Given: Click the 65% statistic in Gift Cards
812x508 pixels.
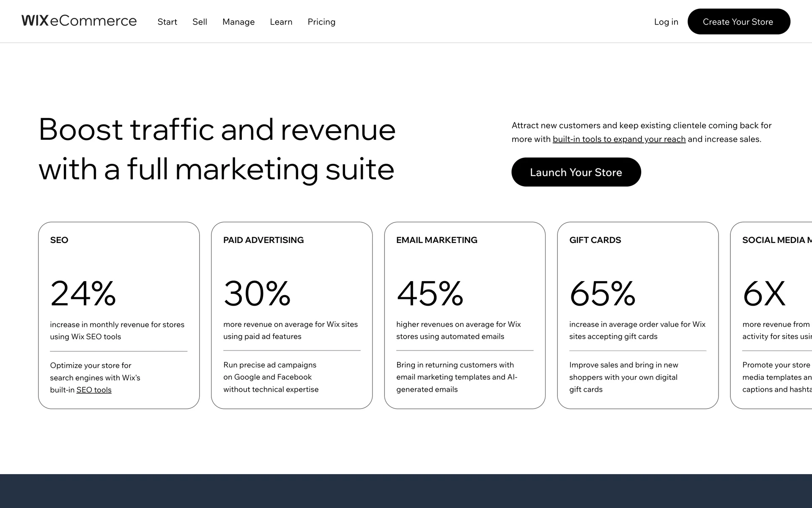Looking at the screenshot, I should coord(602,293).
